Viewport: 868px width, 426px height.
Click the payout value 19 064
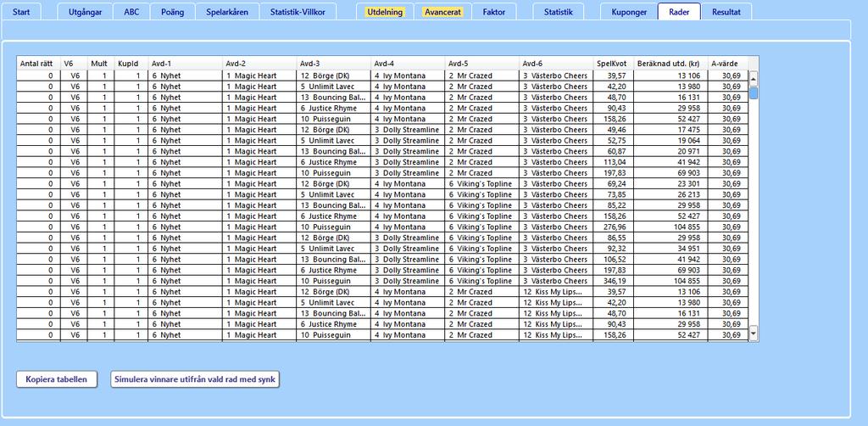[x=688, y=141]
